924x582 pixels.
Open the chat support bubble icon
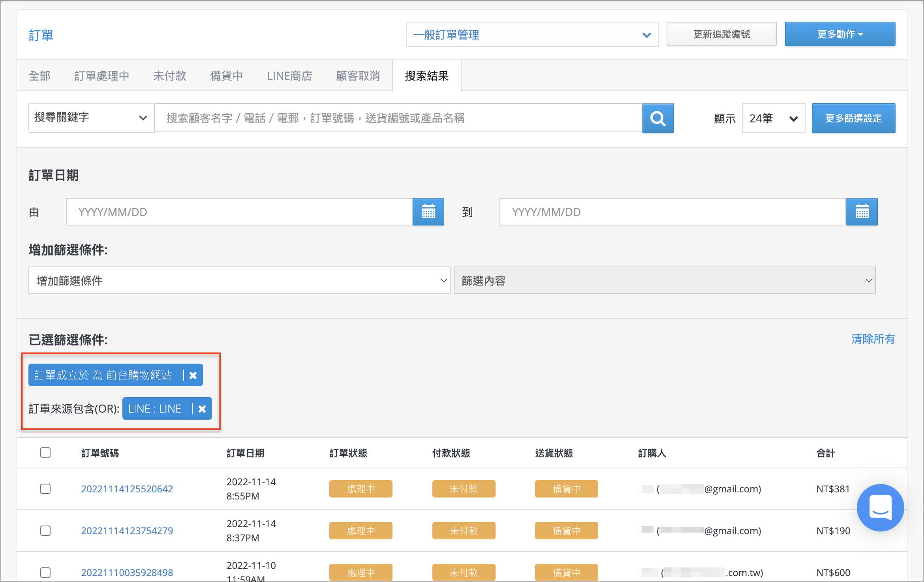click(x=880, y=507)
